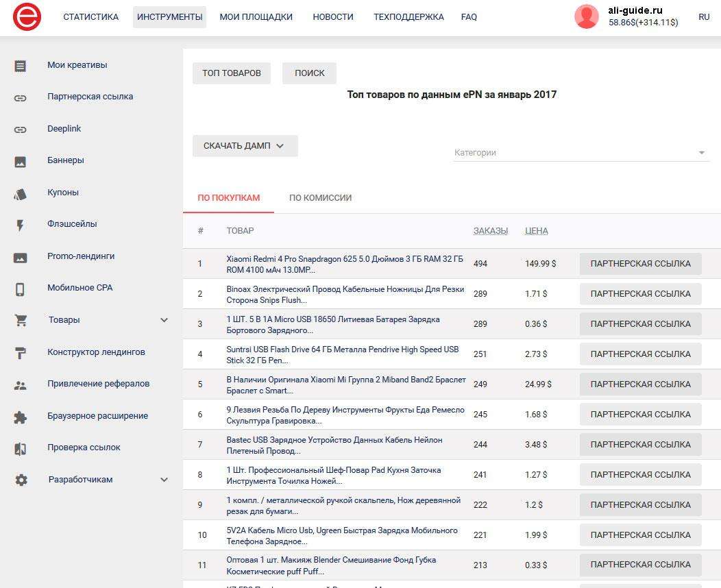Sort table by Заказы column
Image resolution: width=721 pixels, height=588 pixels.
(x=491, y=231)
